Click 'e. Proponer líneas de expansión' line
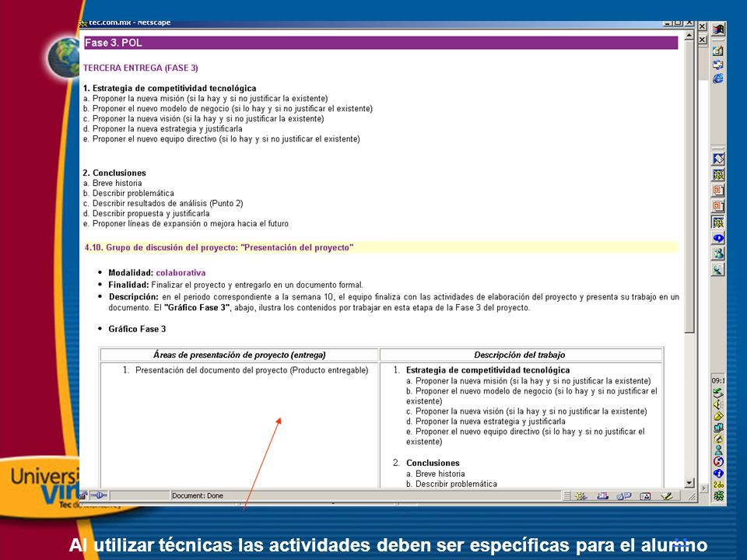Viewport: 747px width, 560px height. (x=185, y=223)
